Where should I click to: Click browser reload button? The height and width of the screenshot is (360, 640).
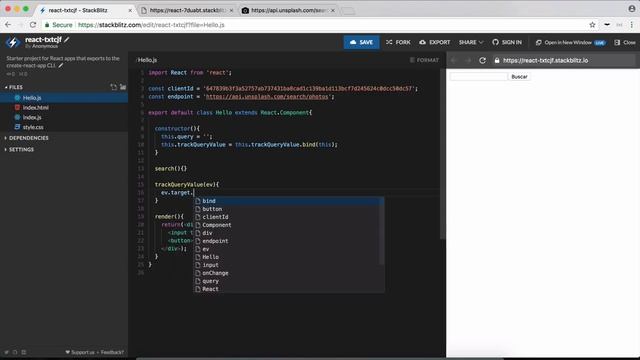coord(33,25)
